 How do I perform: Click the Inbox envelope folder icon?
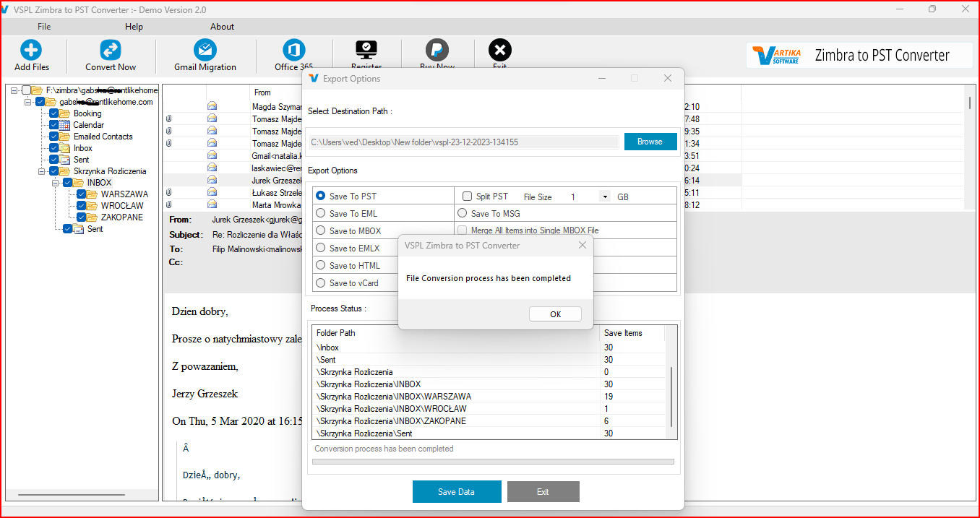click(65, 148)
